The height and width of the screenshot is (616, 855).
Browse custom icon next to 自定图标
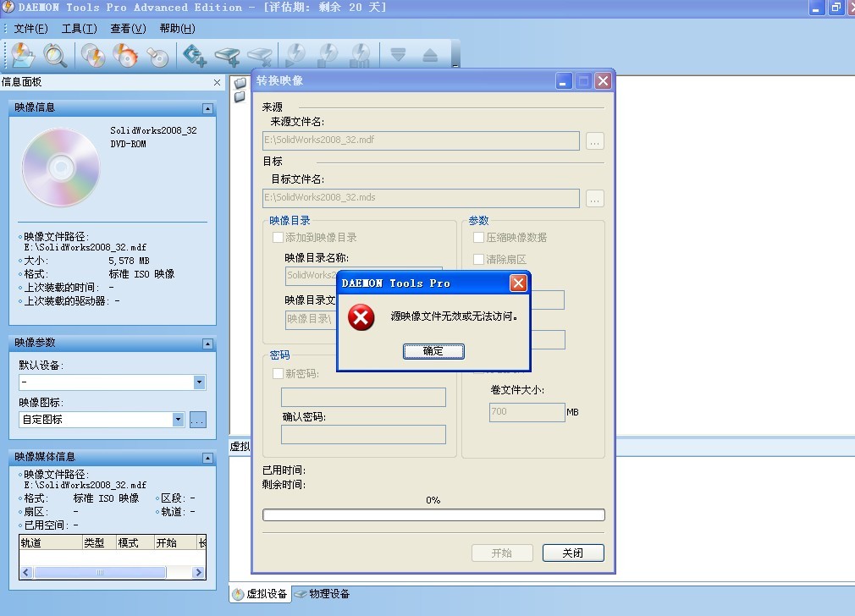[x=198, y=420]
